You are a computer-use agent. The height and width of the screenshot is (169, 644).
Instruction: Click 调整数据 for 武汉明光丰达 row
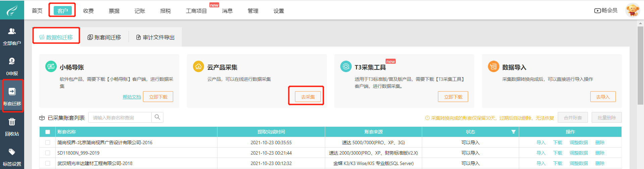pyautogui.click(x=579, y=163)
